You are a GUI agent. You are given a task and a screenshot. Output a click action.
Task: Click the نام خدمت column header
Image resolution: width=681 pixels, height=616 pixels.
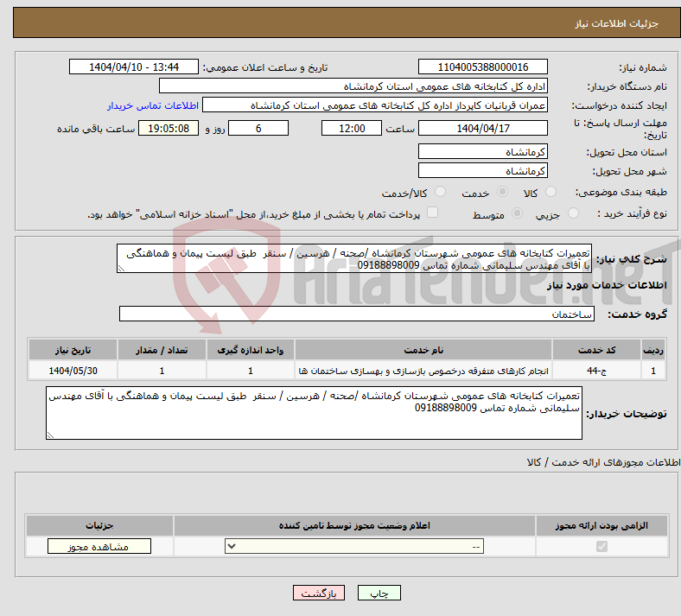(x=423, y=350)
